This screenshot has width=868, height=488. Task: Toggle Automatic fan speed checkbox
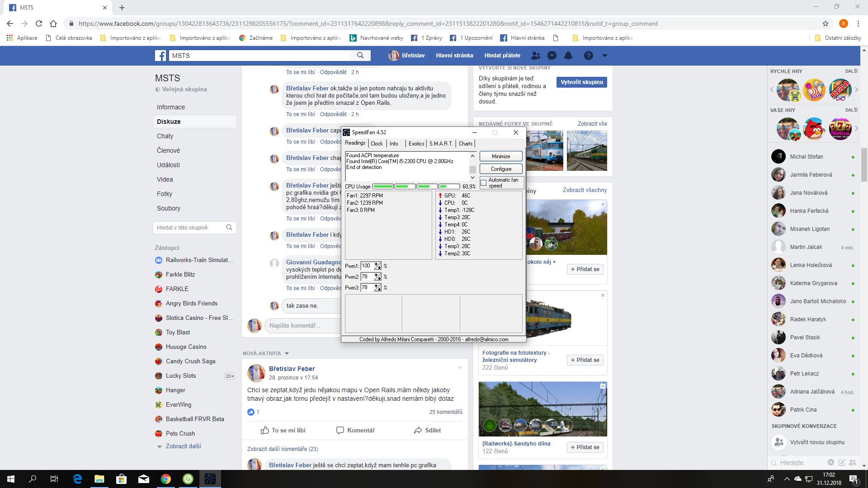(x=484, y=183)
